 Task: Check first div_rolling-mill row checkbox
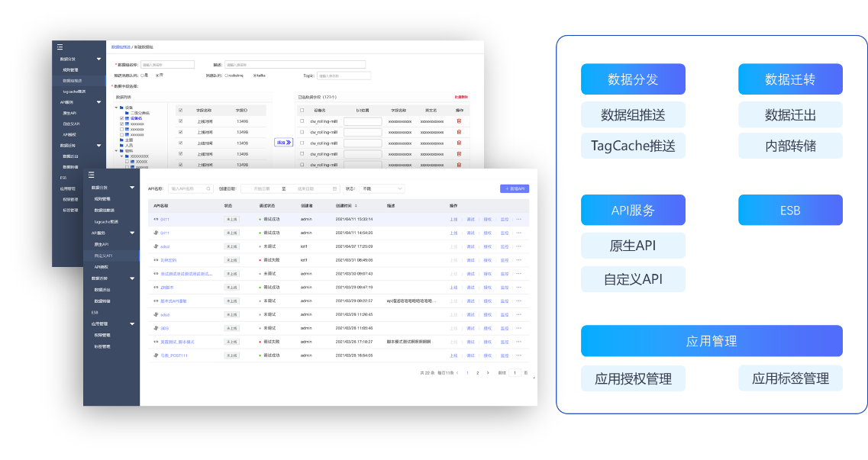(x=302, y=121)
